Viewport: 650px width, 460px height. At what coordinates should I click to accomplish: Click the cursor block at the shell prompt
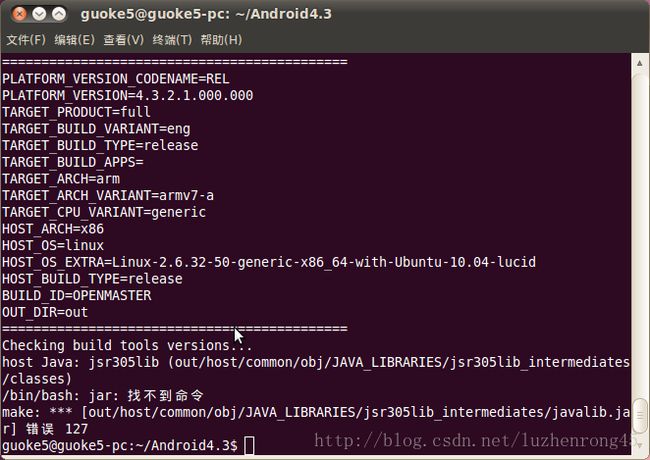pyautogui.click(x=249, y=445)
